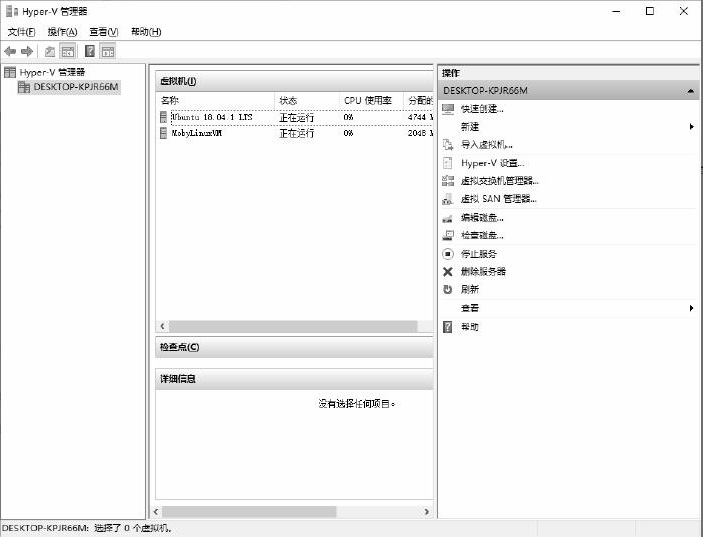The width and height of the screenshot is (703, 537).
Task: Click the 刷新 refresh icon
Action: coord(447,290)
